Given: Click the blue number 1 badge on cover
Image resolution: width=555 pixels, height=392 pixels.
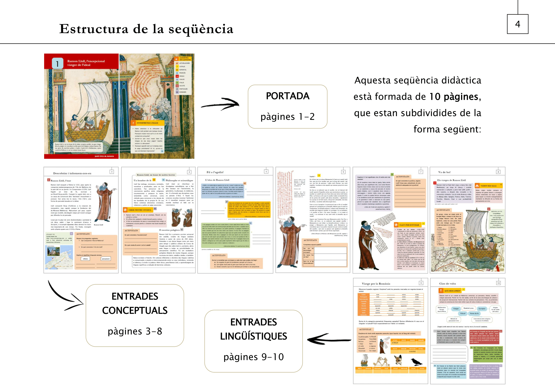Looking at the screenshot, I should pos(57,64).
